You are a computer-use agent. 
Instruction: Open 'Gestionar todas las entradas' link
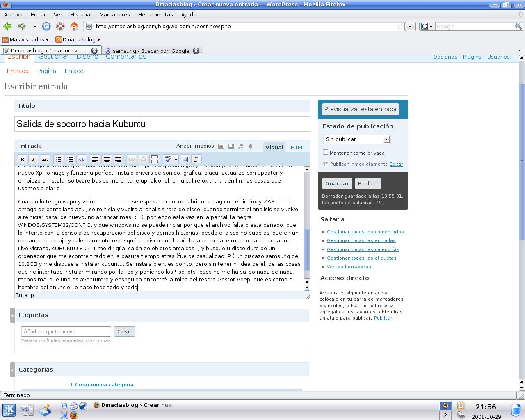(x=361, y=240)
